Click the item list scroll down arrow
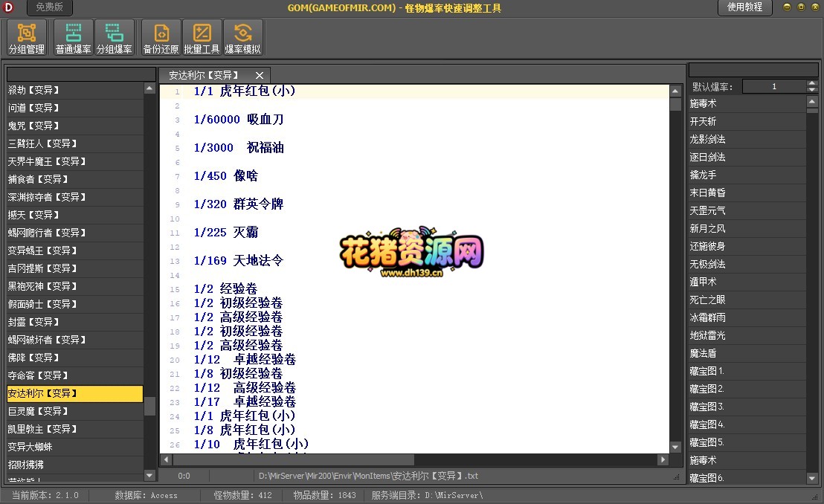The height and width of the screenshot is (504, 824). [812, 478]
